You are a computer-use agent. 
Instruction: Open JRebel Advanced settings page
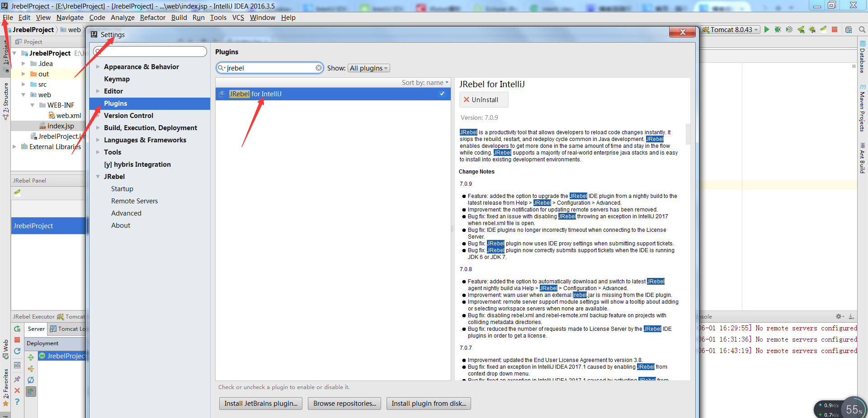(126, 213)
